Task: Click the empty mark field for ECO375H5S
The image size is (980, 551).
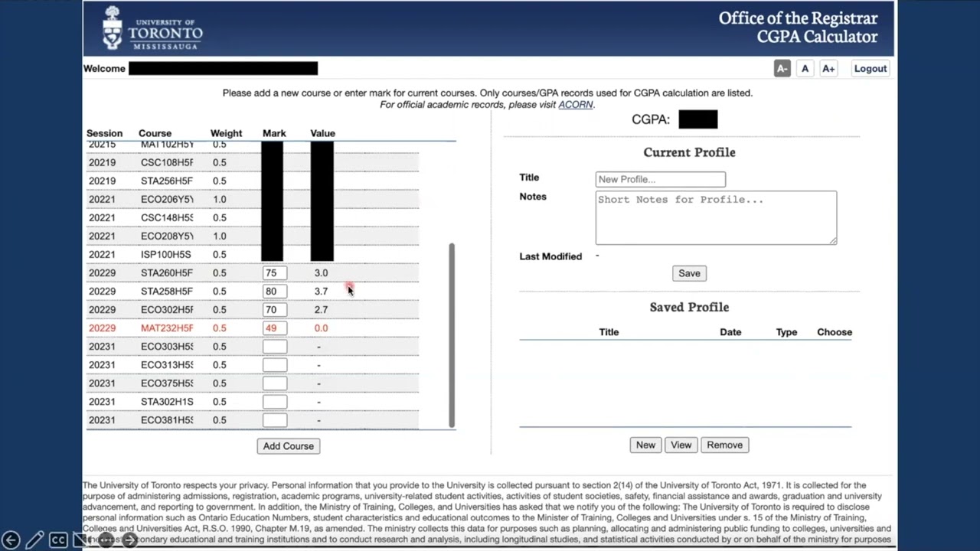Action: pyautogui.click(x=274, y=383)
